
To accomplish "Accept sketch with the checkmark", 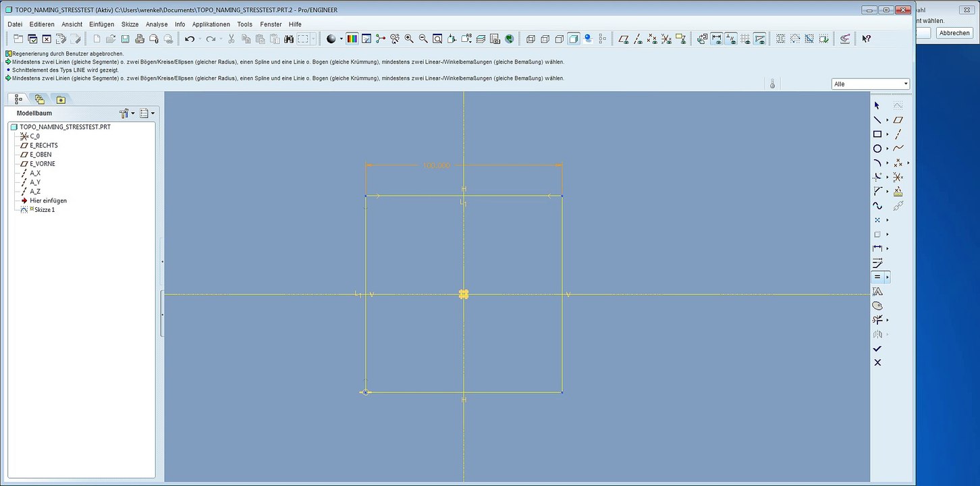I will [877, 348].
